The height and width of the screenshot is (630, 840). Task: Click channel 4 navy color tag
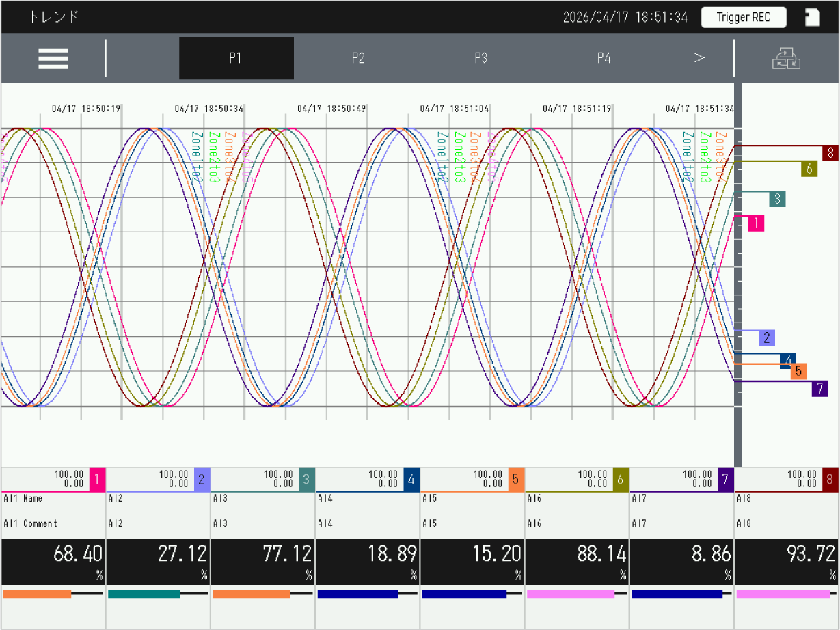pos(411,480)
